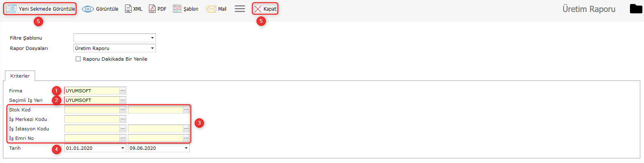Send report with the Mail icon
This screenshot has height=163, width=644.
click(x=211, y=9)
